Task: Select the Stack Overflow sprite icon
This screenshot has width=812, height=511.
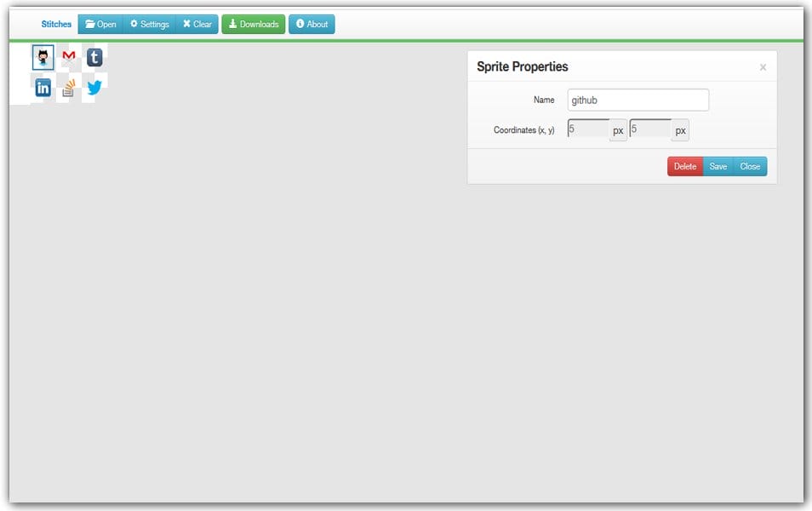Action: [69, 86]
